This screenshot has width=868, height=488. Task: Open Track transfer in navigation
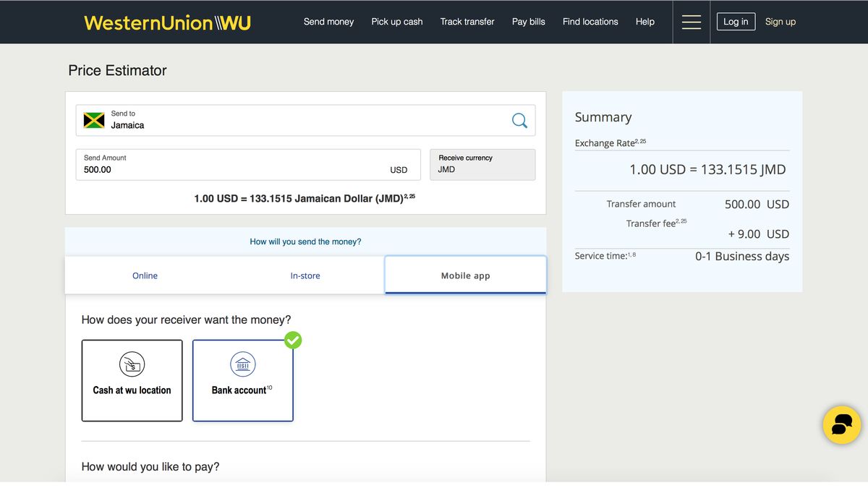[x=467, y=22]
